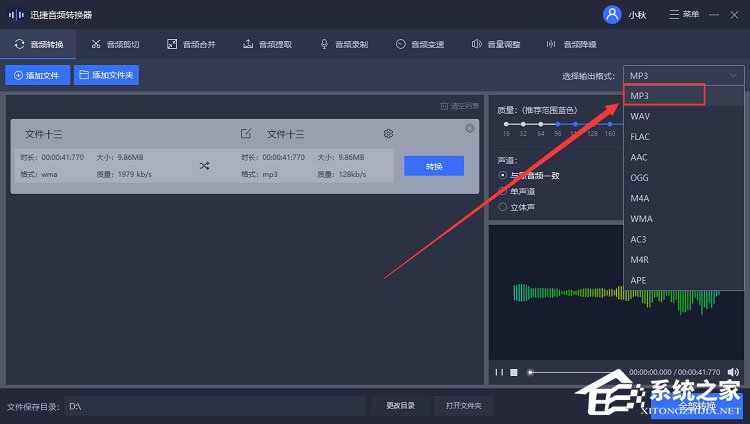Viewport: 750px width, 424px height.
Task: Minimize the audio converter window
Action: [x=714, y=15]
